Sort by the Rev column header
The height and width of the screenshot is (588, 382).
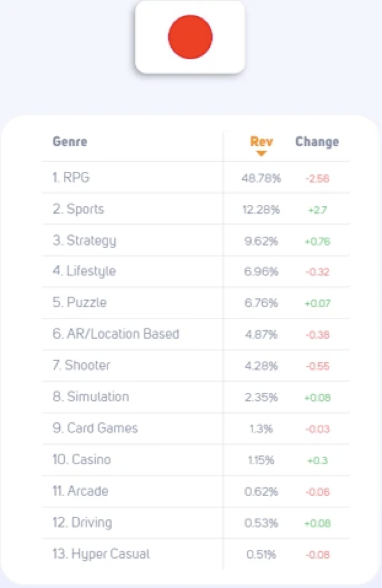click(261, 141)
